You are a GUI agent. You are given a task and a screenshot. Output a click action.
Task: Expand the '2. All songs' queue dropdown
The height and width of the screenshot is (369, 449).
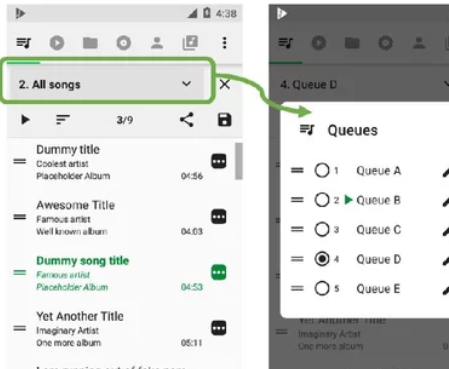(106, 84)
